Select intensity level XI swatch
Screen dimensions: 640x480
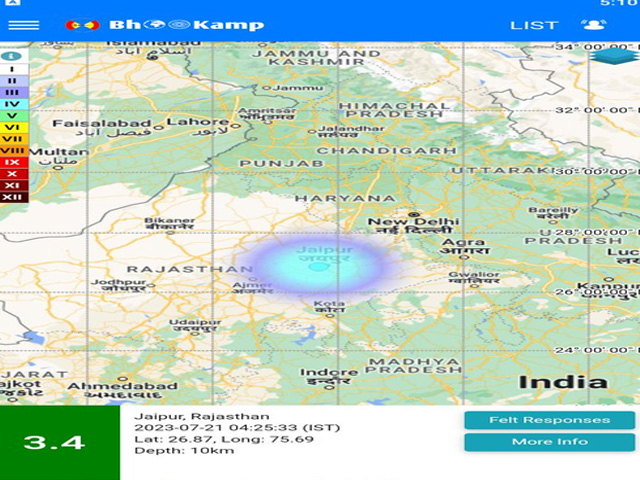click(x=14, y=186)
